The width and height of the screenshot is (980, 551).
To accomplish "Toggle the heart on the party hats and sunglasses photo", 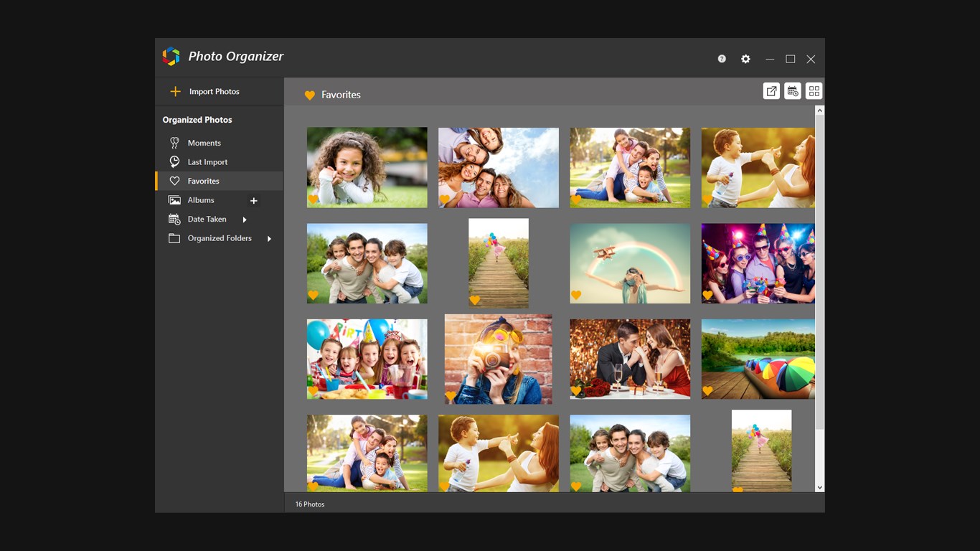I will (x=707, y=295).
